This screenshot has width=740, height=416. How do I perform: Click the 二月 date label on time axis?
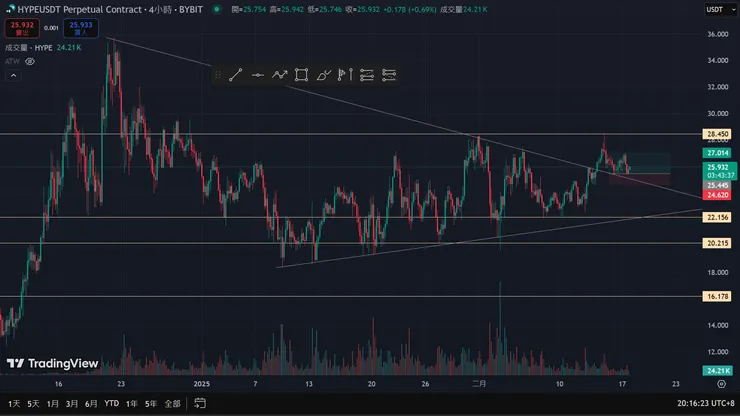coord(479,384)
